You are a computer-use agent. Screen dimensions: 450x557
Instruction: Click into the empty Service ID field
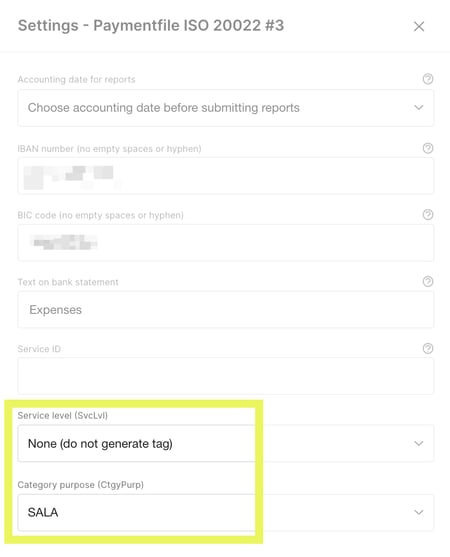coord(226,376)
